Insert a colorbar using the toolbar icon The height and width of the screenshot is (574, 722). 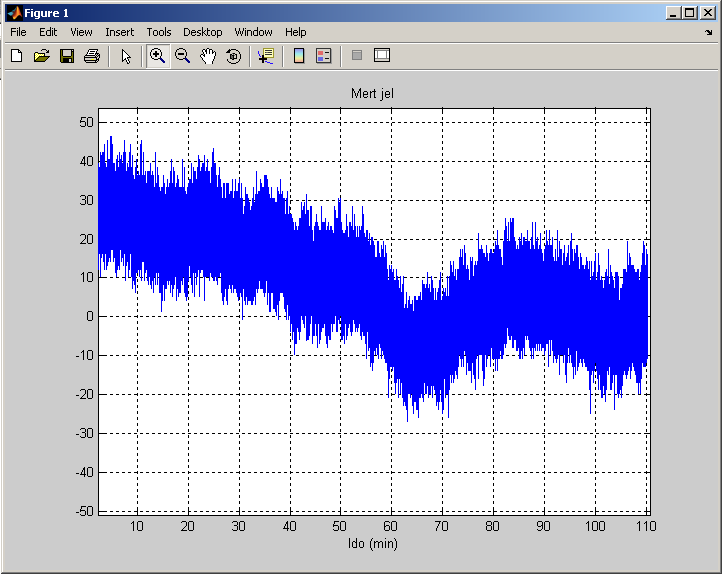pyautogui.click(x=298, y=56)
